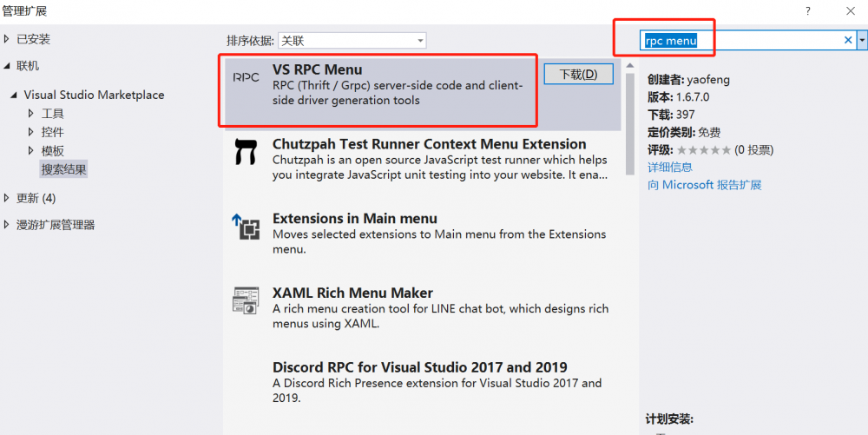Select the 漫游扩展管理器 tree item
The image size is (868, 435).
56,224
